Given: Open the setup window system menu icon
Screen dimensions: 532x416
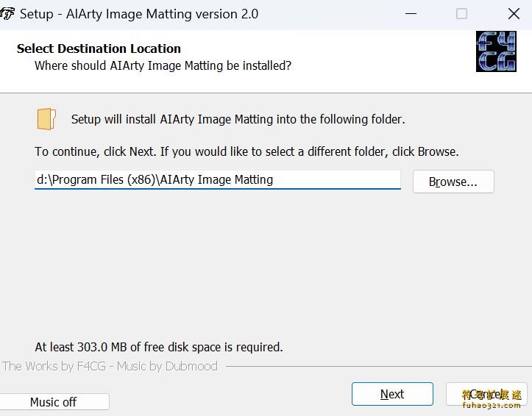Looking at the screenshot, I should point(7,14).
